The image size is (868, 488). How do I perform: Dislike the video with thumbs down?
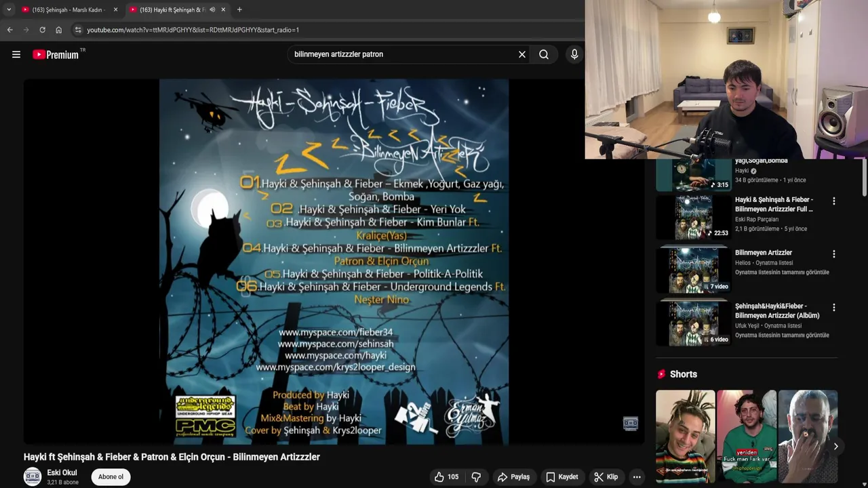point(476,477)
